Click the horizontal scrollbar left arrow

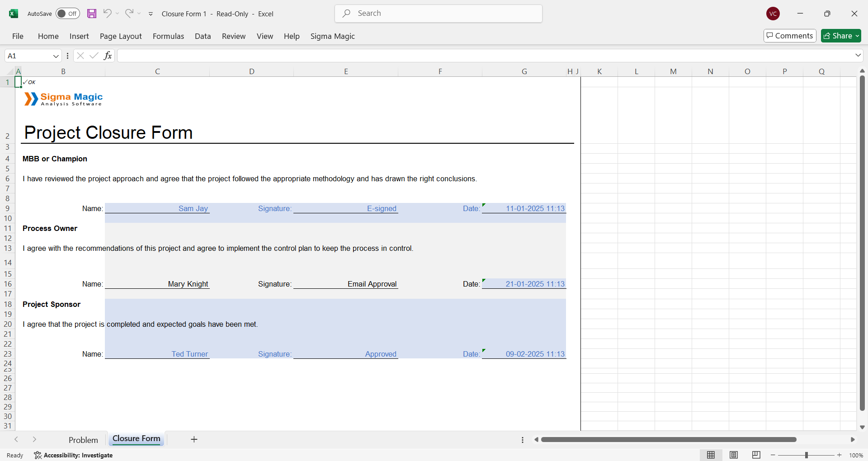tap(536, 439)
